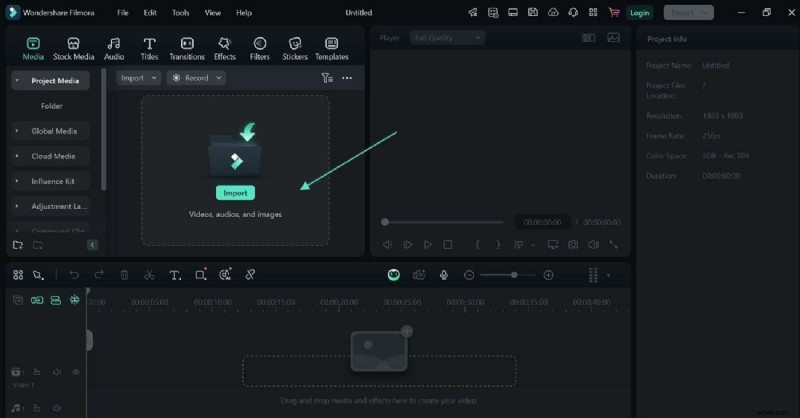
Task: Click the Undo icon in the timeline toolbar
Action: click(x=74, y=275)
